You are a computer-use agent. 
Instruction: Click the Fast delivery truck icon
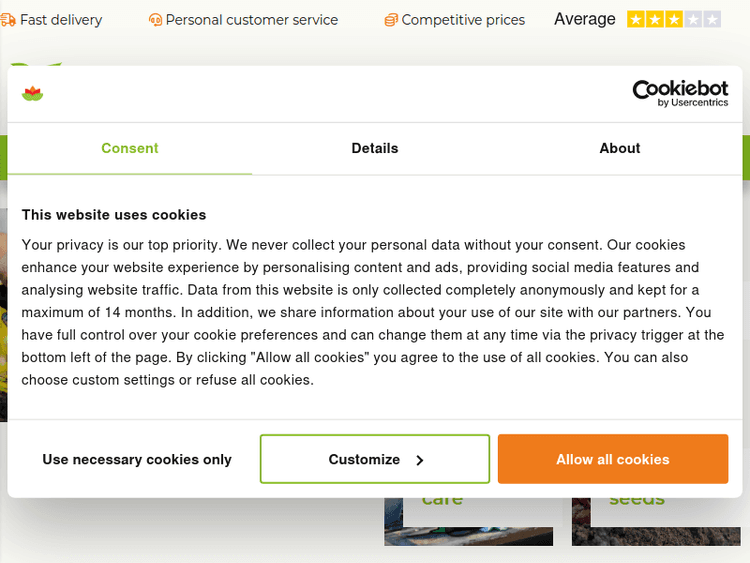click(8, 19)
